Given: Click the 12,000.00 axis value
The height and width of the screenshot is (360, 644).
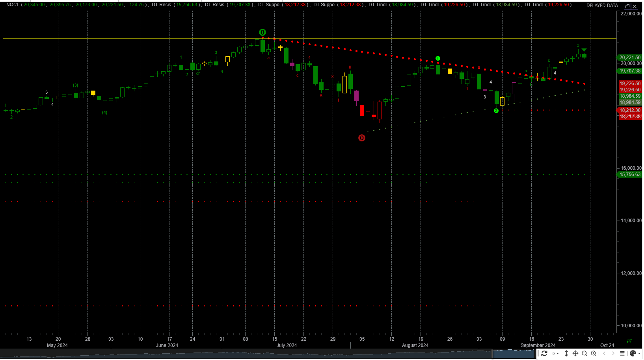Looking at the screenshot, I should (x=631, y=273).
